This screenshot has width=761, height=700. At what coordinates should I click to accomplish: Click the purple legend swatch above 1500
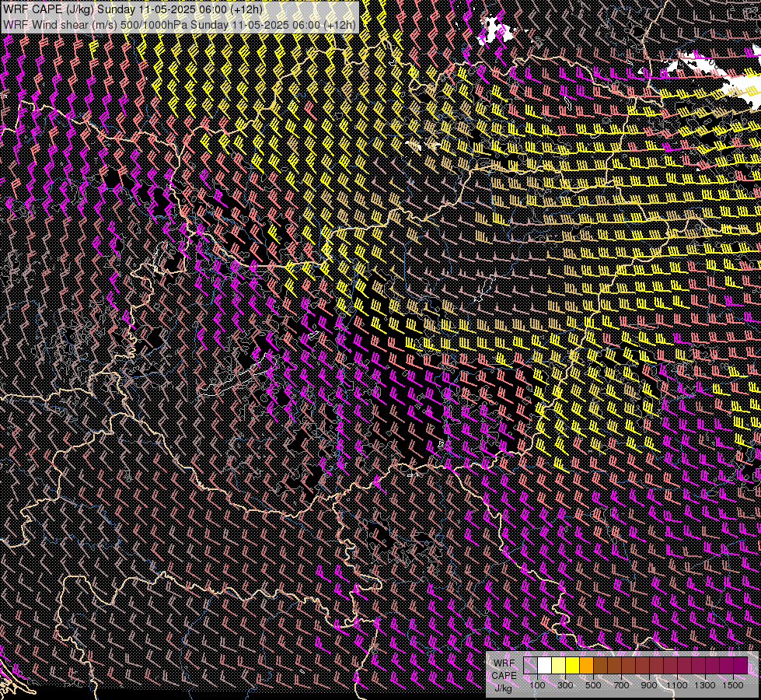741,666
